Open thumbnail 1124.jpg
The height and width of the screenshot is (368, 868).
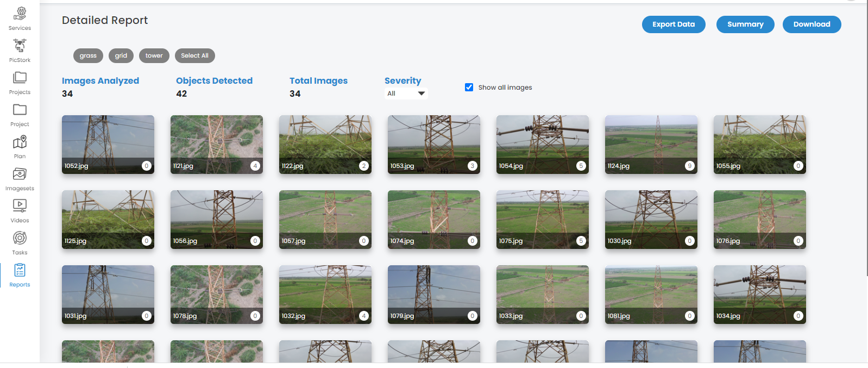[x=651, y=145]
